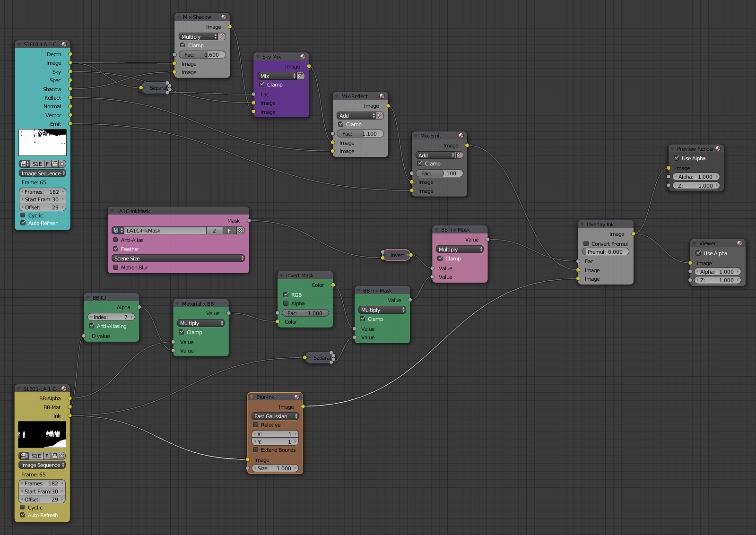Click the Size 1.000 field in Blur-Ink

coord(275,468)
